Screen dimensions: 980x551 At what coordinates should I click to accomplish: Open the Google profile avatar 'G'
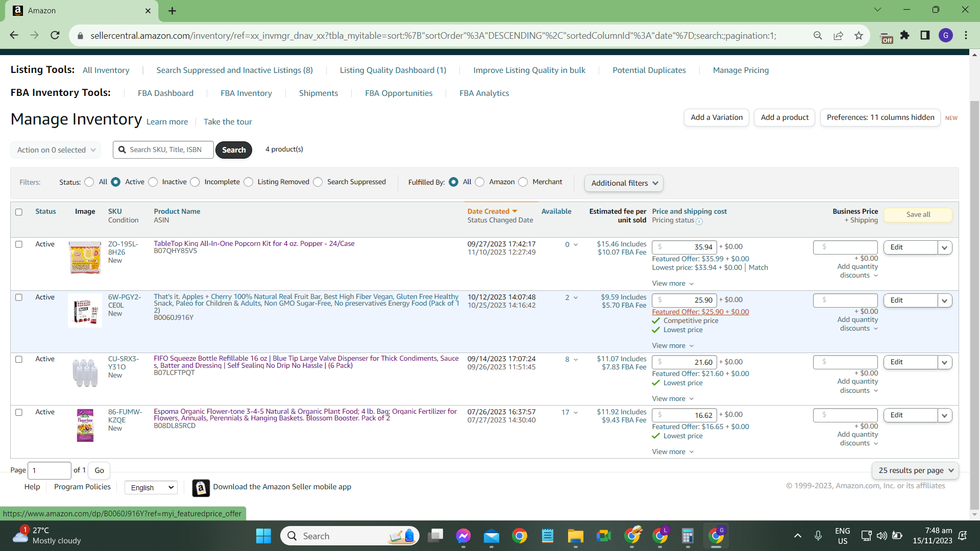coord(945,35)
